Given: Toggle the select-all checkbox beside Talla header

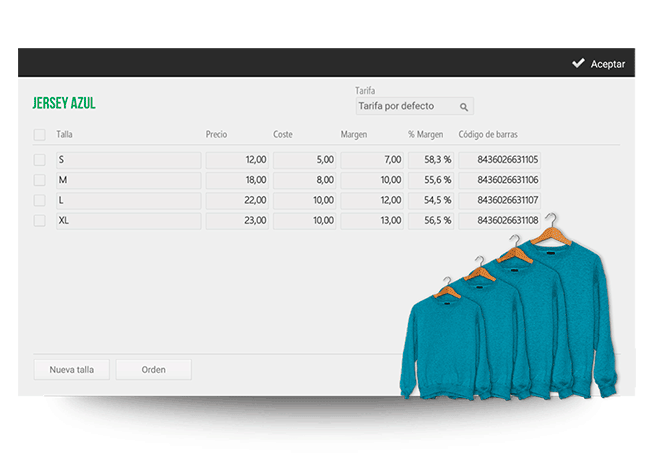Looking at the screenshot, I should [39, 135].
